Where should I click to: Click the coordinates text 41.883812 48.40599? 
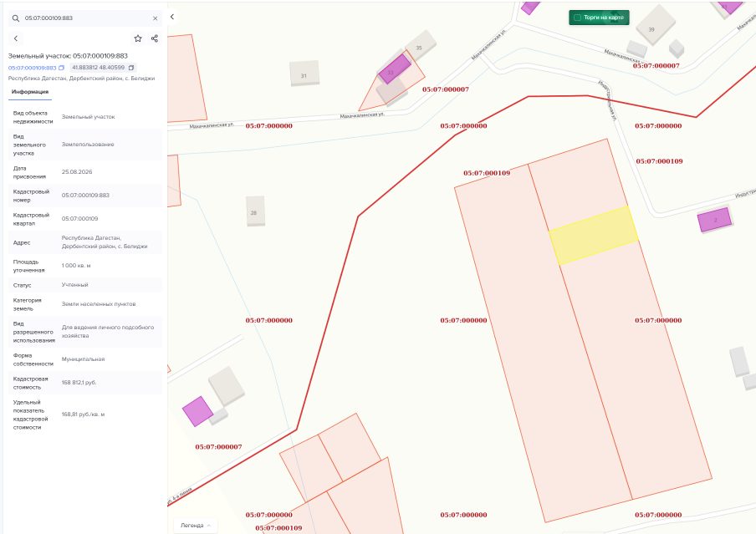(99, 68)
